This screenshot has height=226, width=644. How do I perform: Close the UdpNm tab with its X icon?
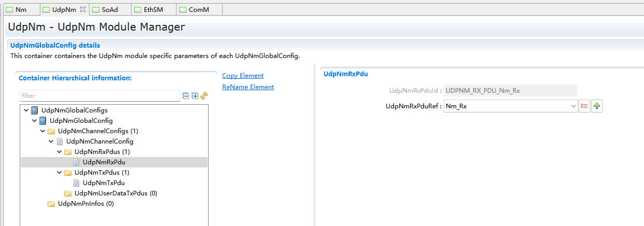coord(83,10)
